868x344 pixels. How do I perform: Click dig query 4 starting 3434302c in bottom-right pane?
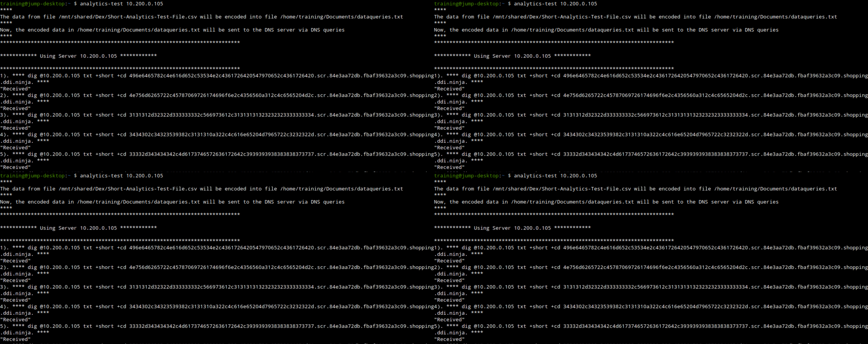tap(655, 307)
